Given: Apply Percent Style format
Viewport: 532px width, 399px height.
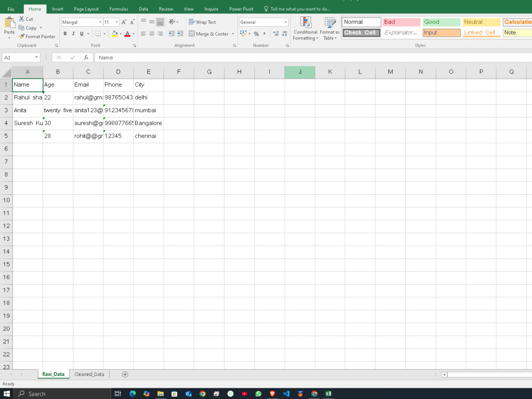Looking at the screenshot, I should pos(256,34).
